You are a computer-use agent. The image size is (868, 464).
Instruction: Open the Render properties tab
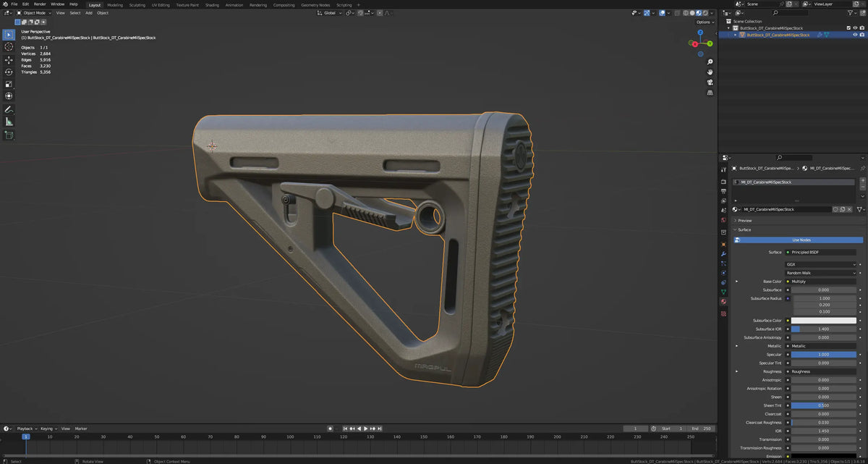(723, 182)
